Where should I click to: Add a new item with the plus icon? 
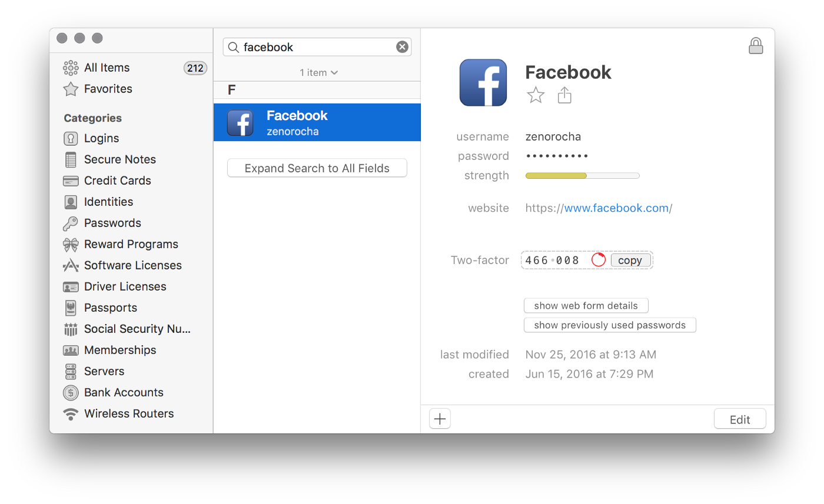click(x=440, y=418)
